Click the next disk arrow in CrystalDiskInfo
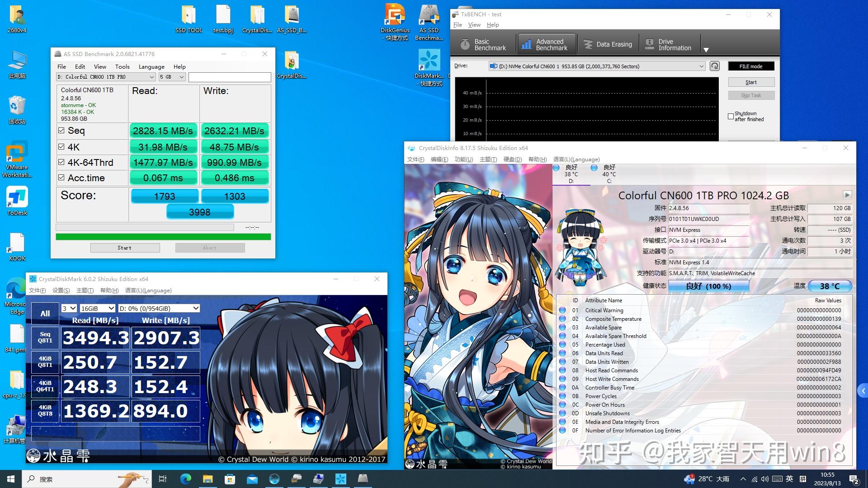 click(x=847, y=195)
